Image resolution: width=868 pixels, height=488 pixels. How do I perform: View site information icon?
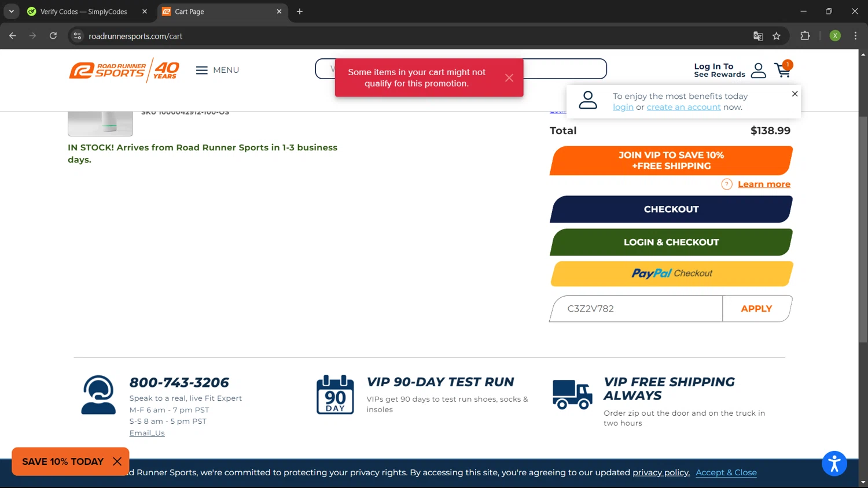pos(78,36)
